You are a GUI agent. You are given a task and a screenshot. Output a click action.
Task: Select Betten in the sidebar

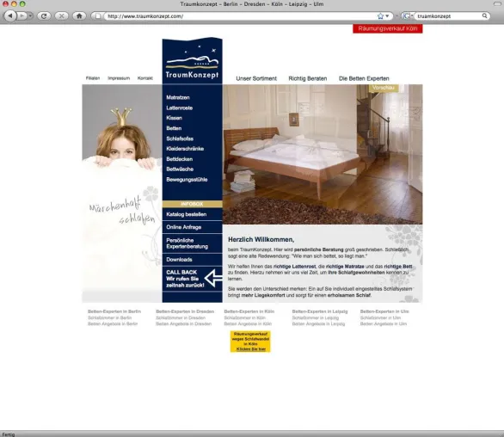[174, 128]
